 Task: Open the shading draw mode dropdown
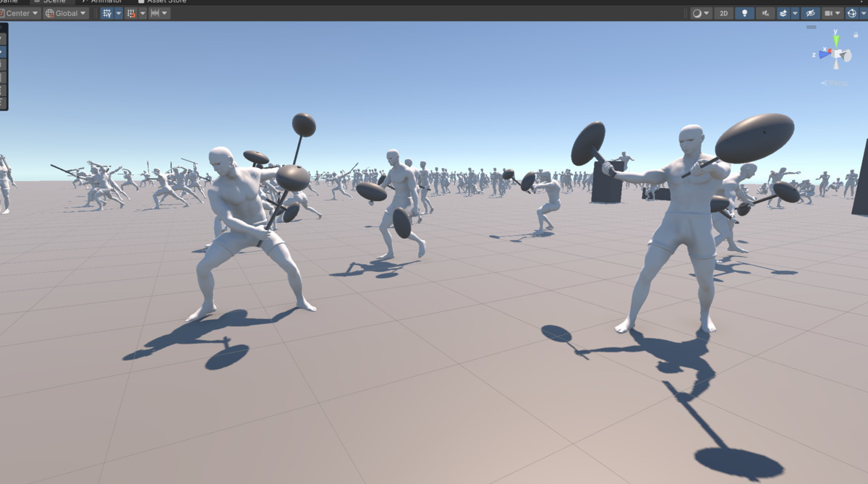coord(701,13)
